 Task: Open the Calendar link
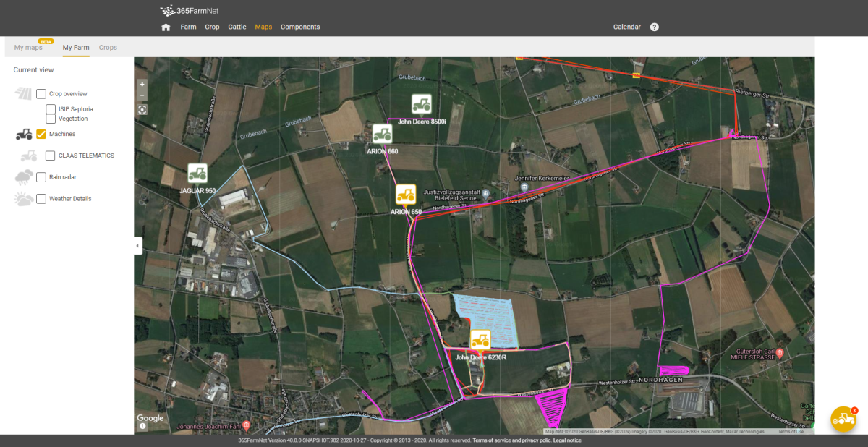tap(626, 27)
